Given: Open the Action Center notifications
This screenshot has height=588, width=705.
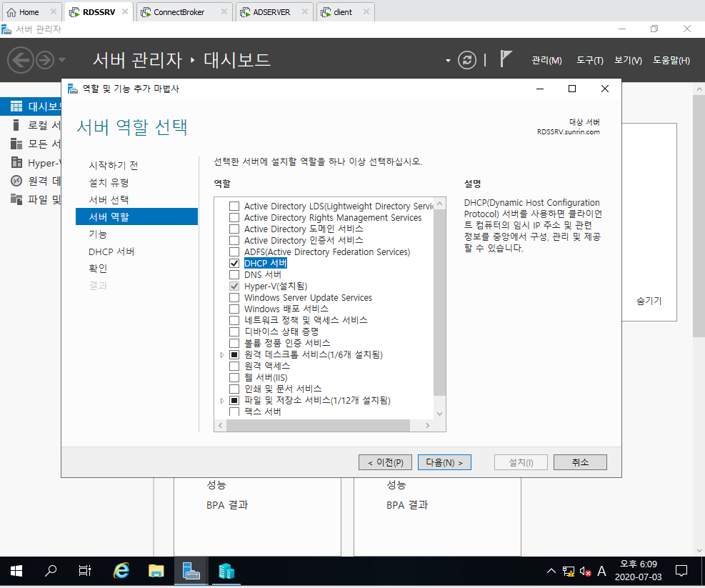Looking at the screenshot, I should [681, 572].
